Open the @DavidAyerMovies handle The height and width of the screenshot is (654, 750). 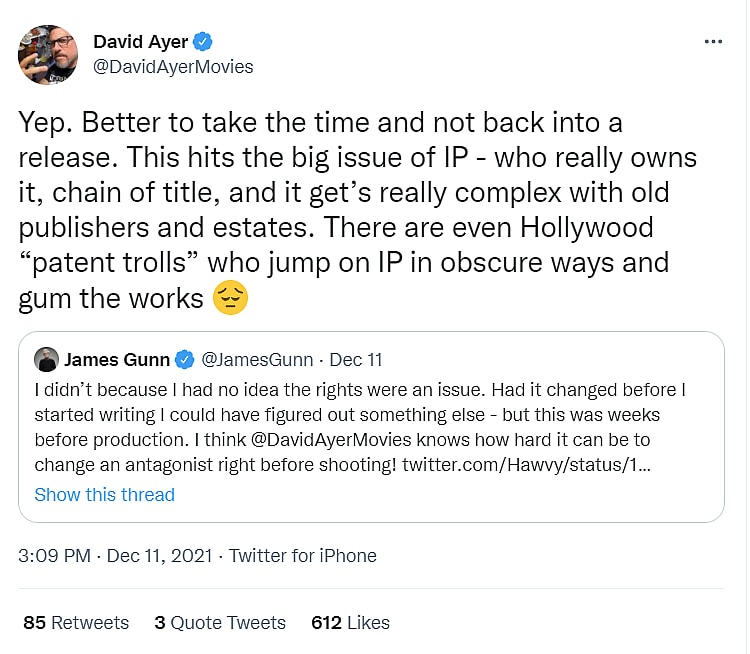tap(173, 67)
